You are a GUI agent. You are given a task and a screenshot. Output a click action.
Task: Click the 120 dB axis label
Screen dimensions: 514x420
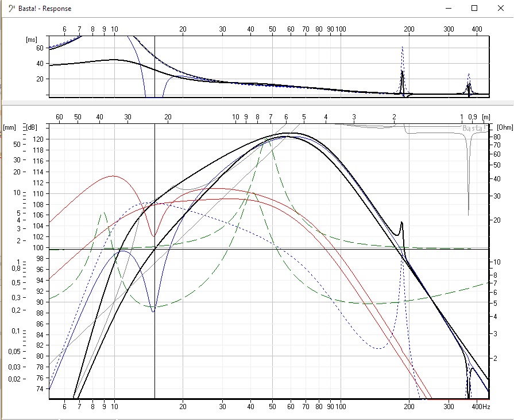click(38, 139)
